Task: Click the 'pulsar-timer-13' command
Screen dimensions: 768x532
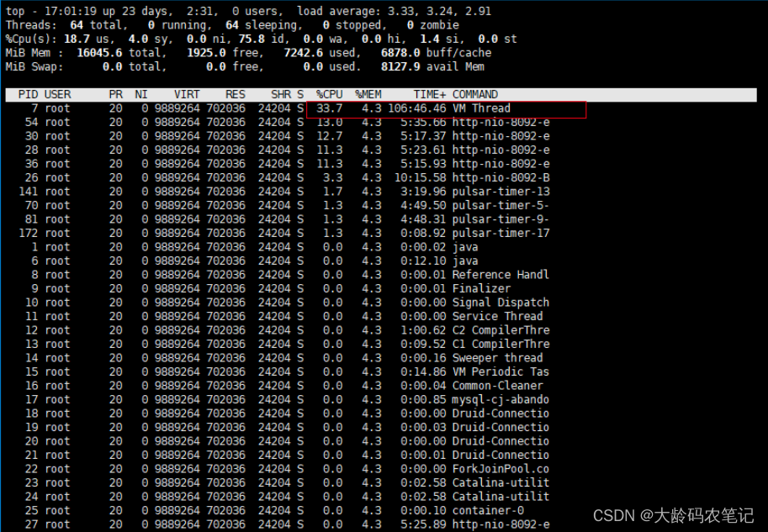Action: [501, 192]
